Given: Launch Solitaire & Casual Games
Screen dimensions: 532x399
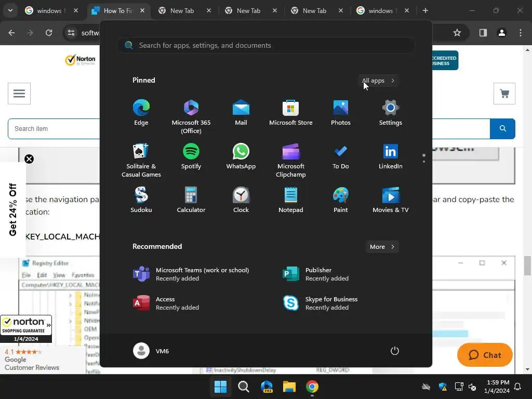Looking at the screenshot, I should [141, 161].
